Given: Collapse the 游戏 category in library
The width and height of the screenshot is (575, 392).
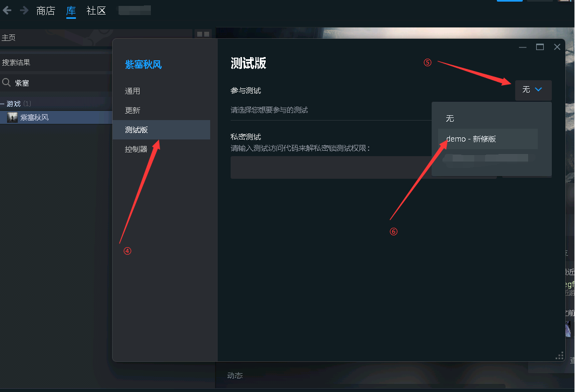Looking at the screenshot, I should 3,104.
